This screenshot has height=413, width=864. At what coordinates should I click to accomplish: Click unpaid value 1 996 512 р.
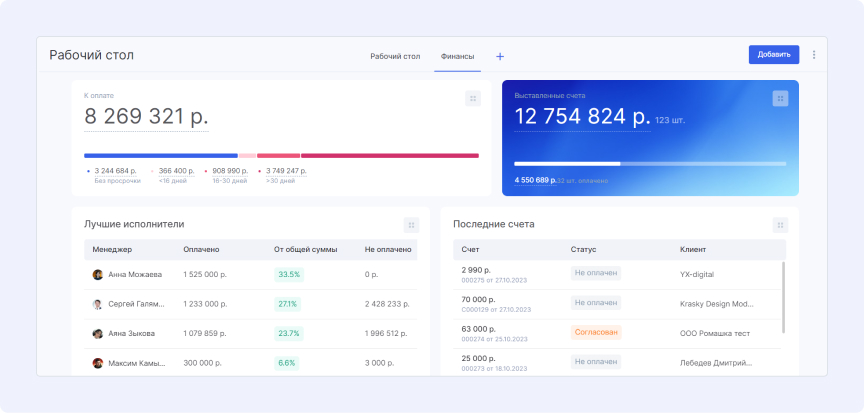tap(386, 333)
